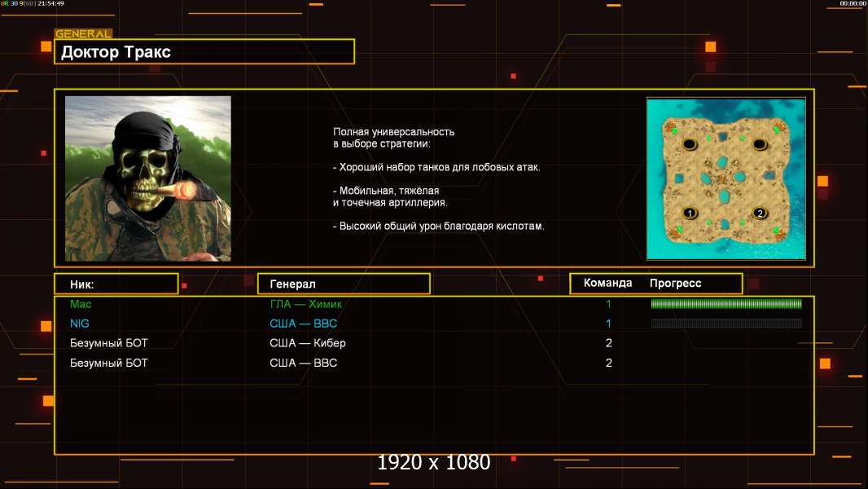Click NIG's empty loading progress bar
This screenshot has height=489, width=868.
(x=726, y=324)
